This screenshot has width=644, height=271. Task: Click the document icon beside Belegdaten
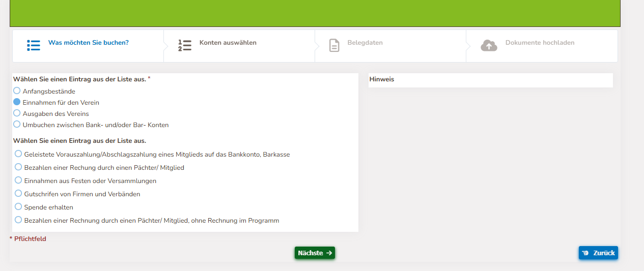(334, 46)
